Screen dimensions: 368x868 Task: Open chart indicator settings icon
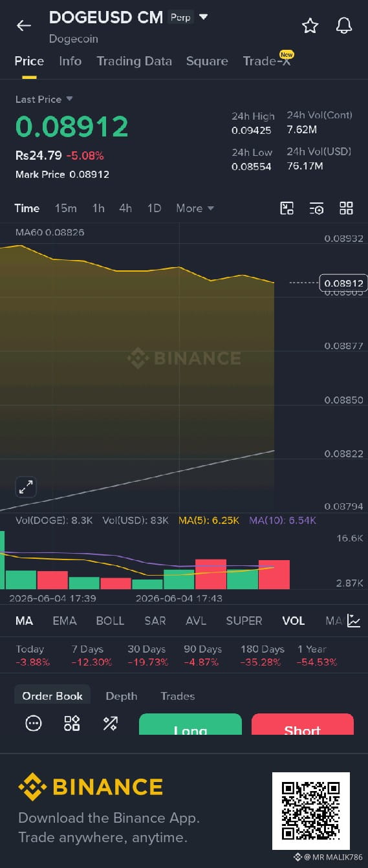(316, 208)
